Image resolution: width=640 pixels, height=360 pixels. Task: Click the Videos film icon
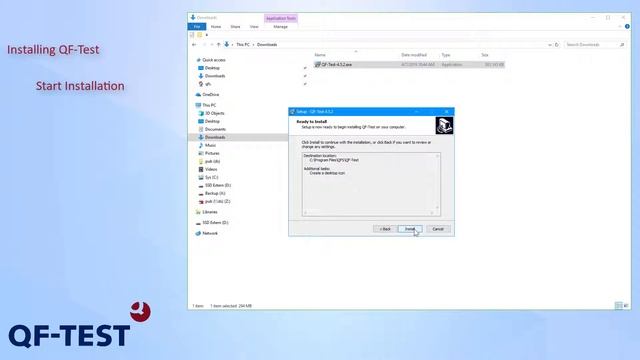point(200,169)
